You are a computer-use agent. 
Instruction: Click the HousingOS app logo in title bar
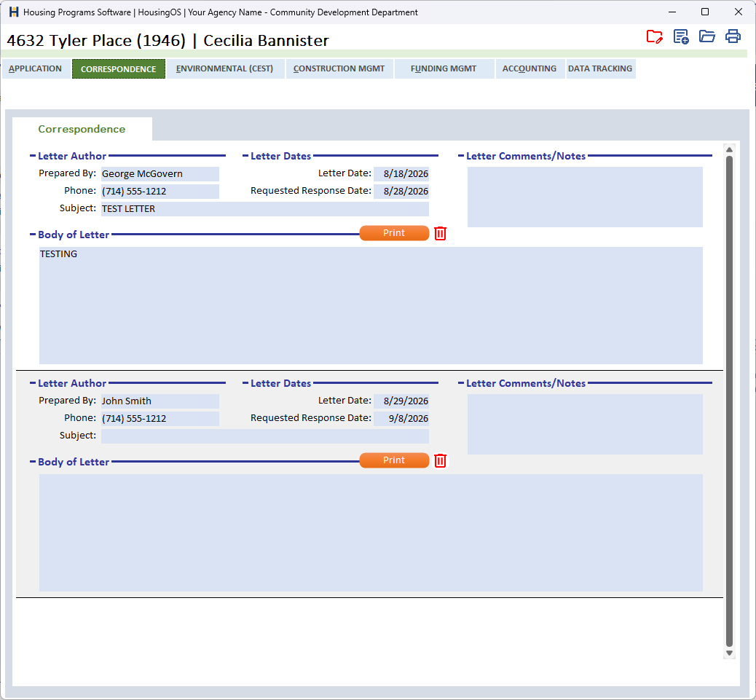[14, 12]
